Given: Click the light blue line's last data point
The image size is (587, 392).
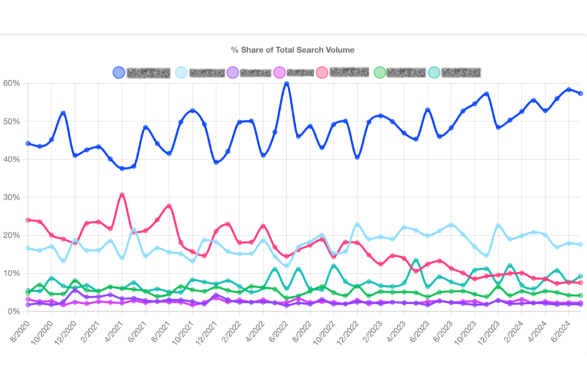Looking at the screenshot, I should (x=581, y=244).
